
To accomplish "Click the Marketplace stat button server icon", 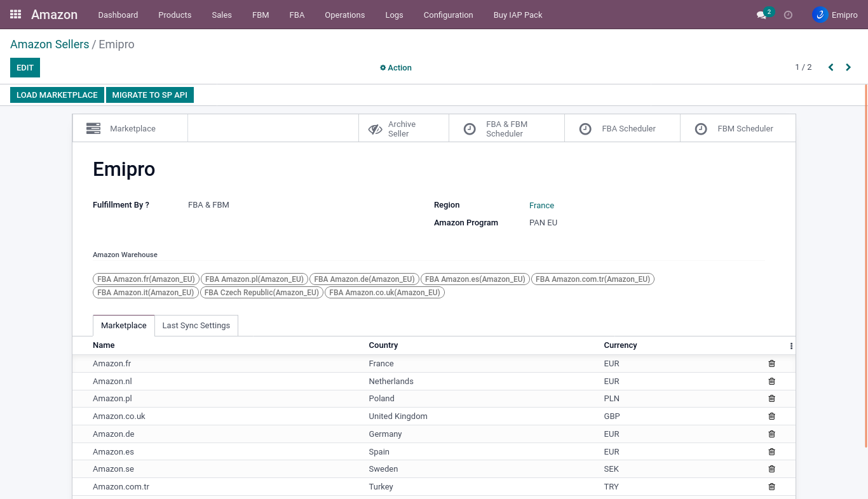I will click(x=93, y=128).
